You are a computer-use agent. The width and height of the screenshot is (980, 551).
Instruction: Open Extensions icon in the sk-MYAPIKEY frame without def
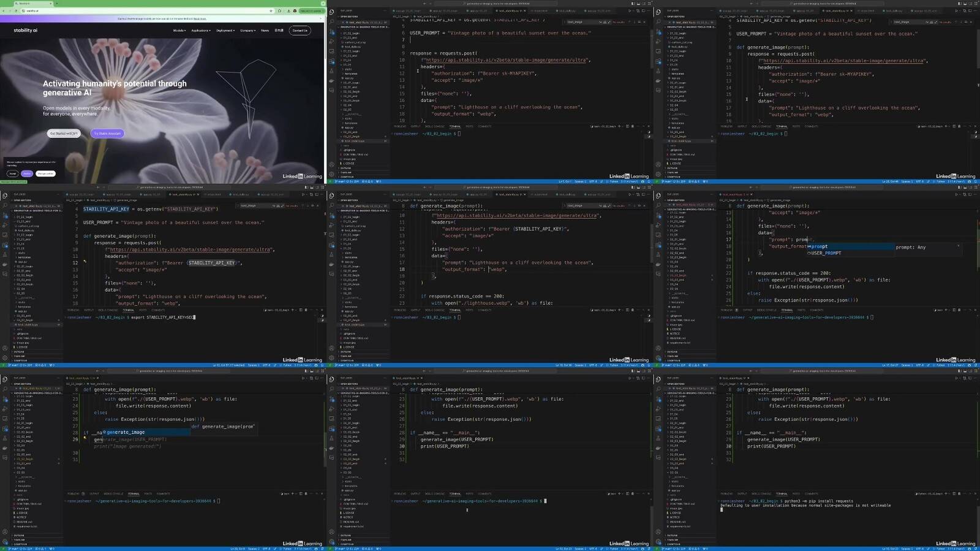331,62
